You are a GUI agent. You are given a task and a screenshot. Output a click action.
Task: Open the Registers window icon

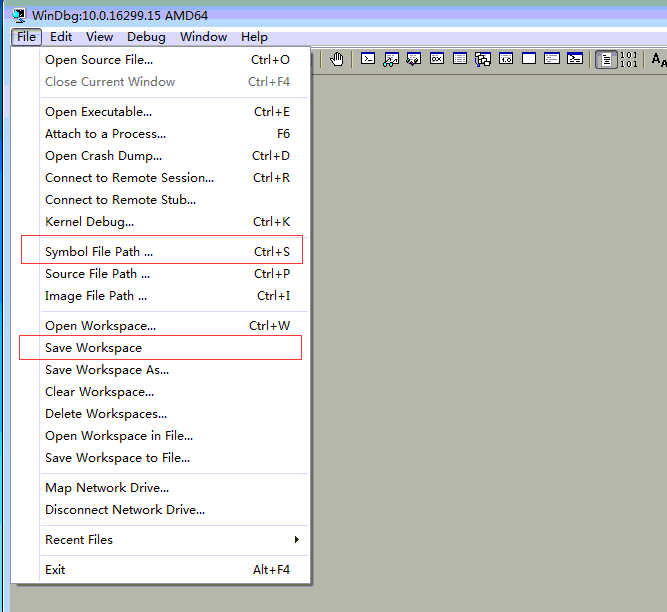(437, 59)
